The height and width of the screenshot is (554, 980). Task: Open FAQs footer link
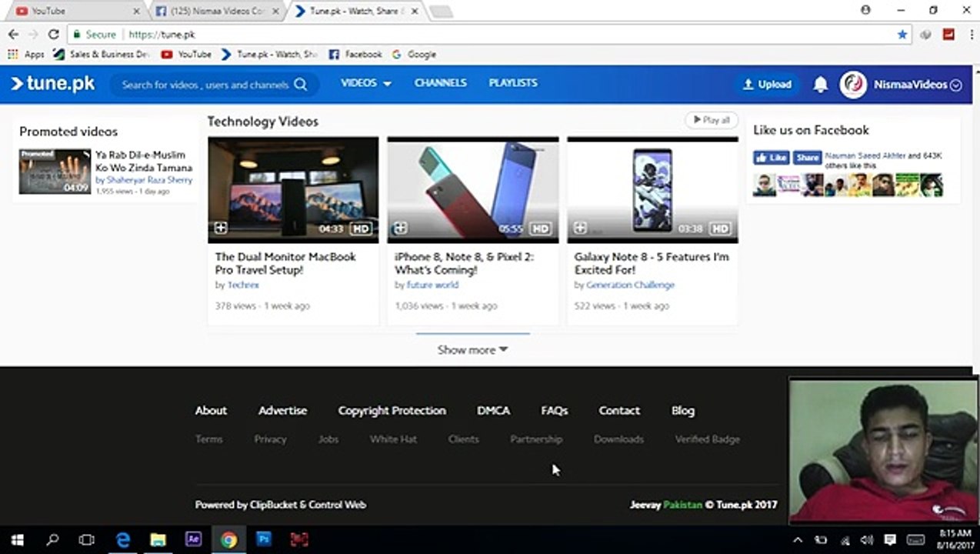coord(554,410)
